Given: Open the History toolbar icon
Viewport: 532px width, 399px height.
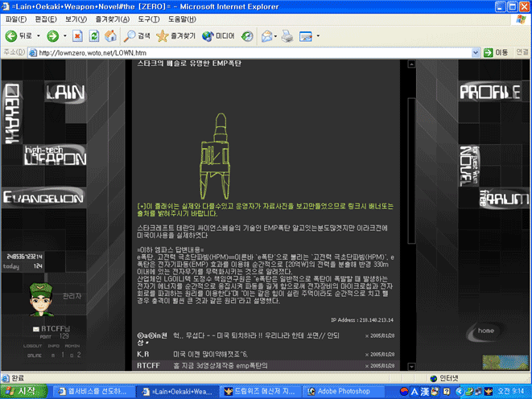Looking at the screenshot, I should pos(247,36).
